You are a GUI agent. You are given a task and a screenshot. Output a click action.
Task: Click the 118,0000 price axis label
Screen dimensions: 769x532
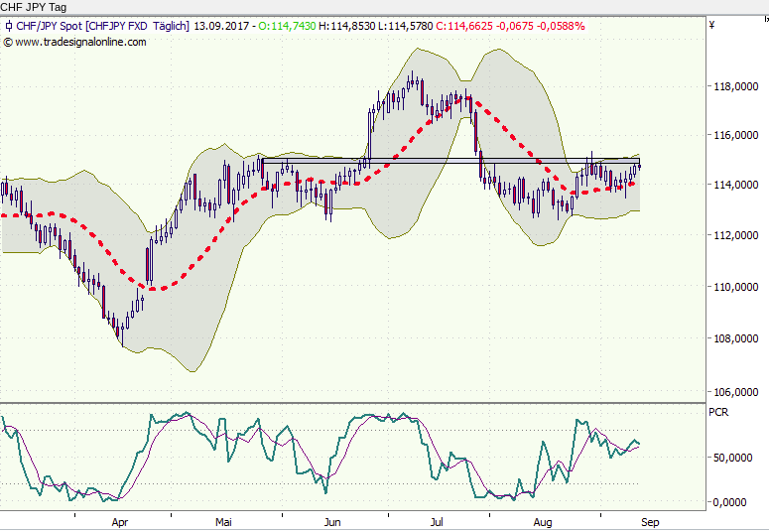(735, 87)
